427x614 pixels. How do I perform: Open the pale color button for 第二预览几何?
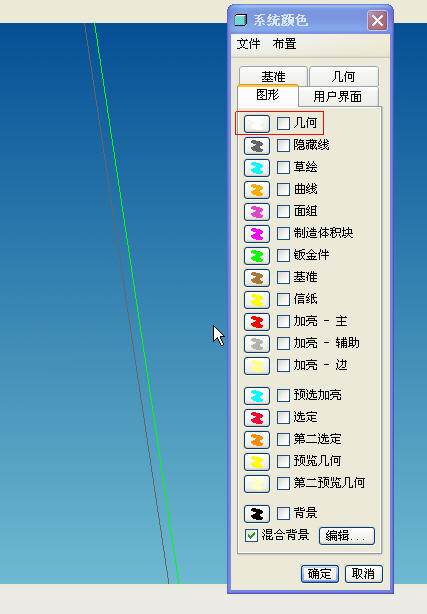tap(257, 483)
